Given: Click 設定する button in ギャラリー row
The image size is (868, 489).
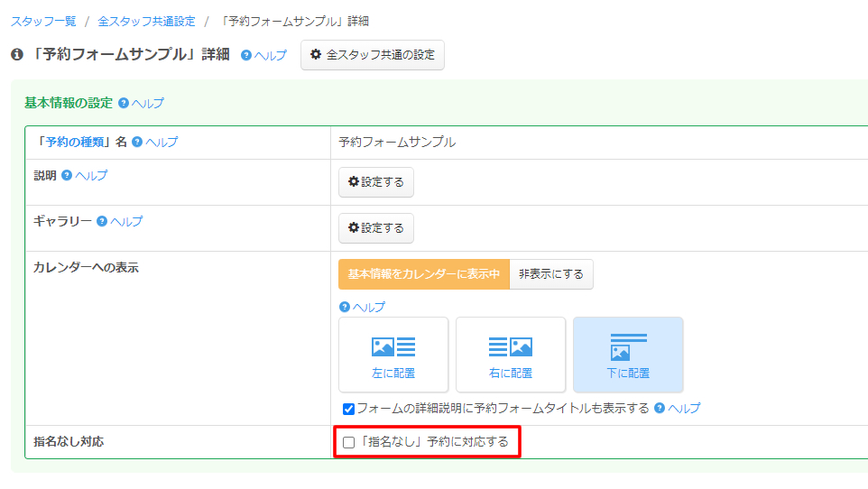Looking at the screenshot, I should coord(375,228).
